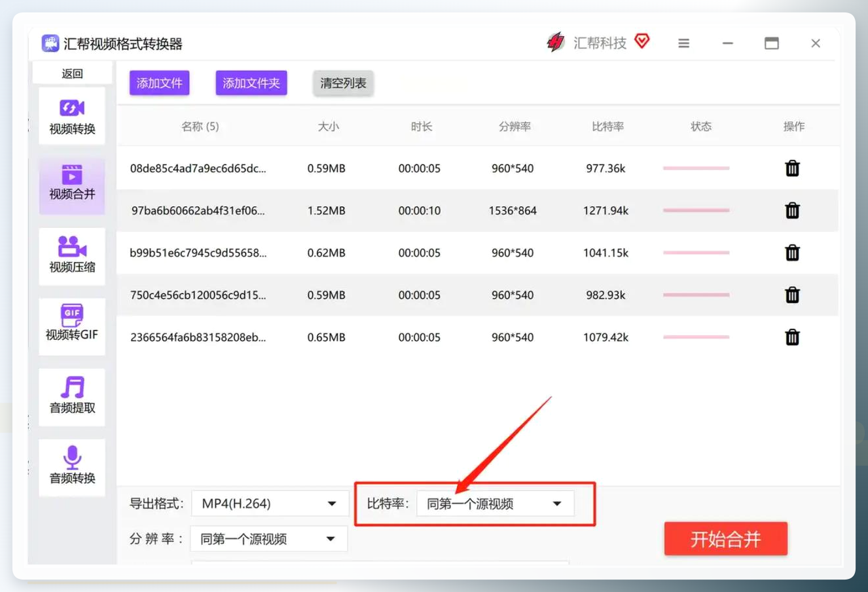The width and height of the screenshot is (868, 592).
Task: Click the 1271.94k bitrate value
Action: coord(606,210)
